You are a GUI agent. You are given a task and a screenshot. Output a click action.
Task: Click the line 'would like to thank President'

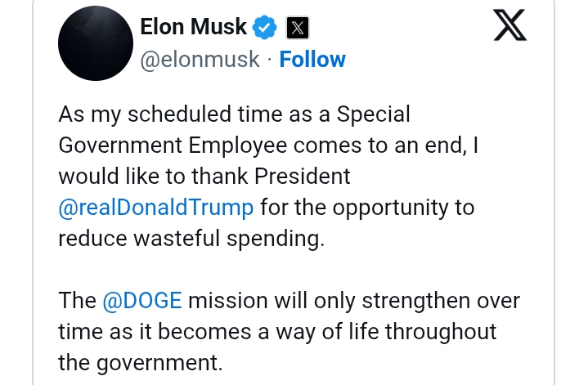click(x=204, y=176)
